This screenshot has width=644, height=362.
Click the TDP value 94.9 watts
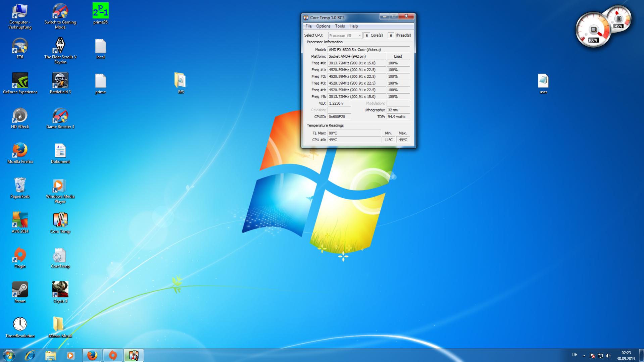[x=398, y=117]
